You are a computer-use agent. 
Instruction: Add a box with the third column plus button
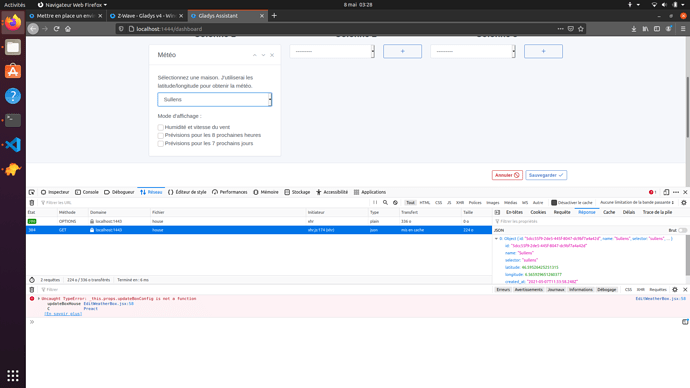coord(543,51)
